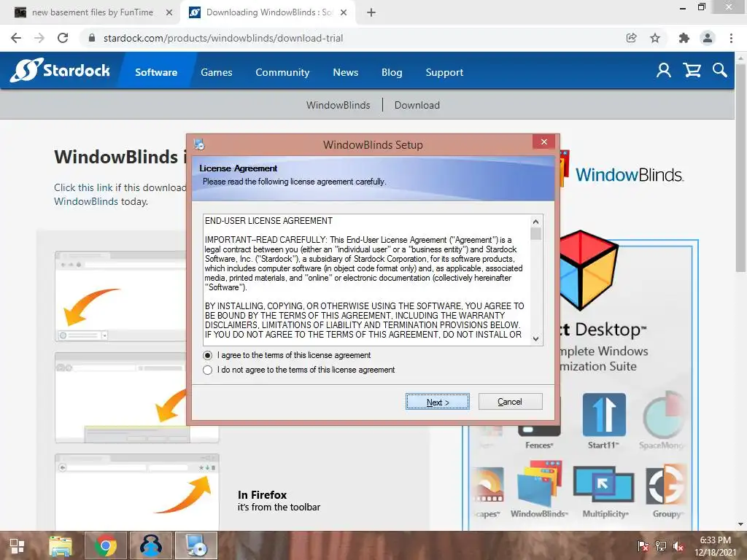The width and height of the screenshot is (747, 560).
Task: Click the WindowBlinds subnav link
Action: pos(338,105)
